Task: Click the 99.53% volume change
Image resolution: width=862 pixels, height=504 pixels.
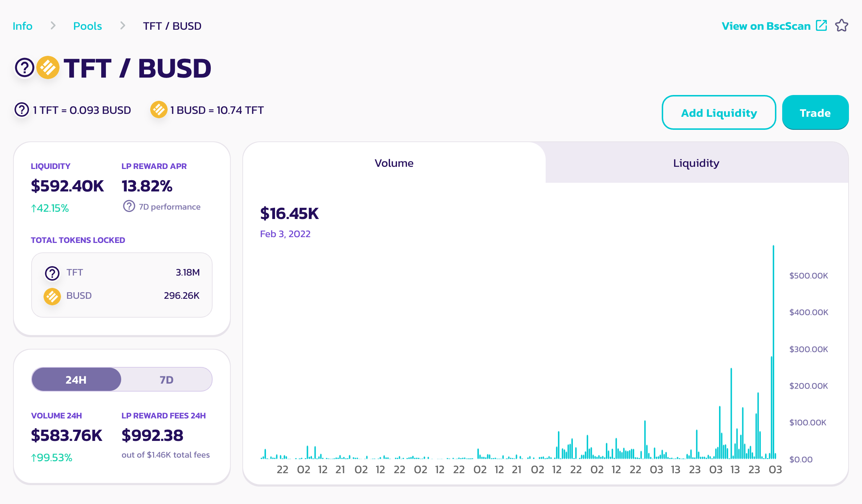Action: pyautogui.click(x=52, y=458)
